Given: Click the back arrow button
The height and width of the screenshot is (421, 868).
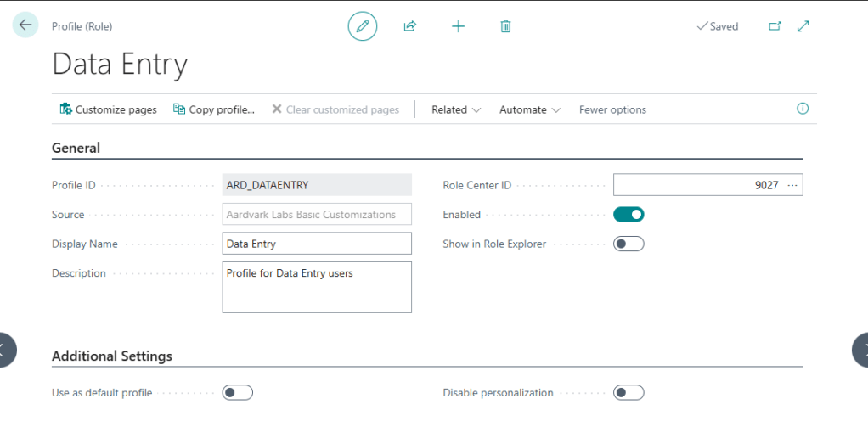Looking at the screenshot, I should [25, 25].
